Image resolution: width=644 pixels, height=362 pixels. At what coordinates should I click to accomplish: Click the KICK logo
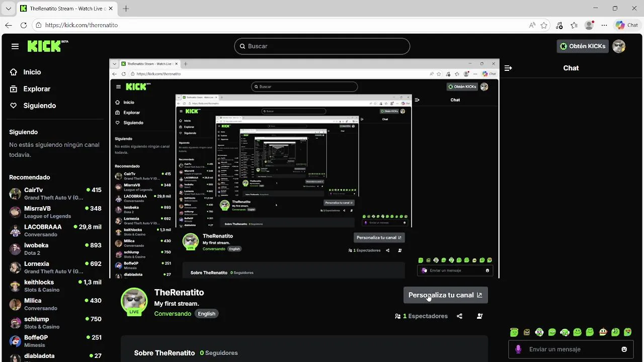[48, 46]
